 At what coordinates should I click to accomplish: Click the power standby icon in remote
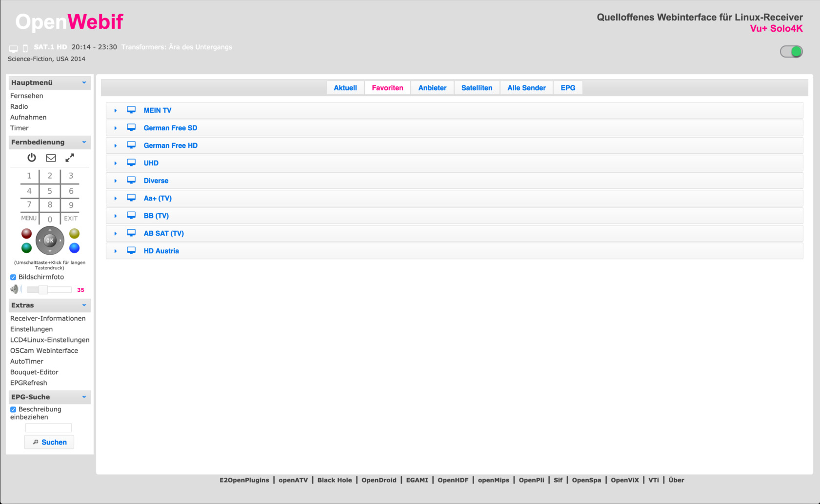[32, 158]
